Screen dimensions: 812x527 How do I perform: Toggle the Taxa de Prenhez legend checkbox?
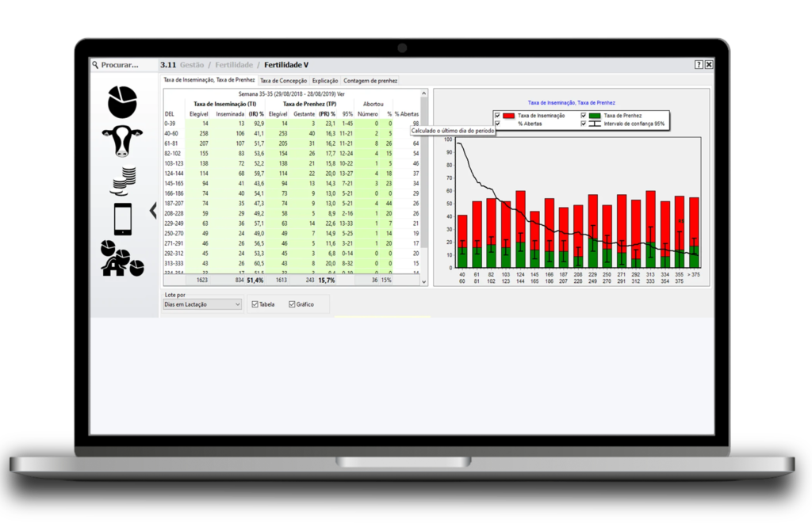[584, 116]
